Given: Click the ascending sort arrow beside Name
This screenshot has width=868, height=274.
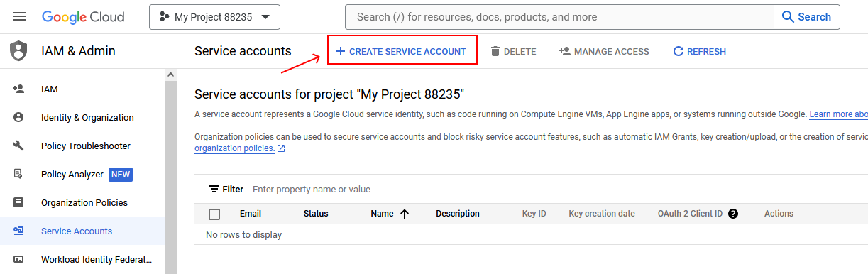Looking at the screenshot, I should click(x=405, y=214).
